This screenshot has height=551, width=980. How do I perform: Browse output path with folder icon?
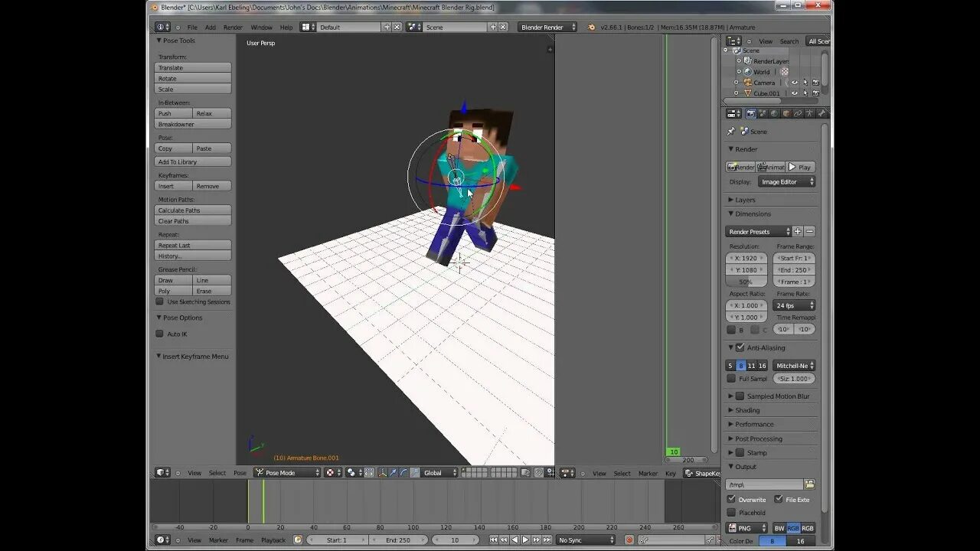[x=809, y=484]
